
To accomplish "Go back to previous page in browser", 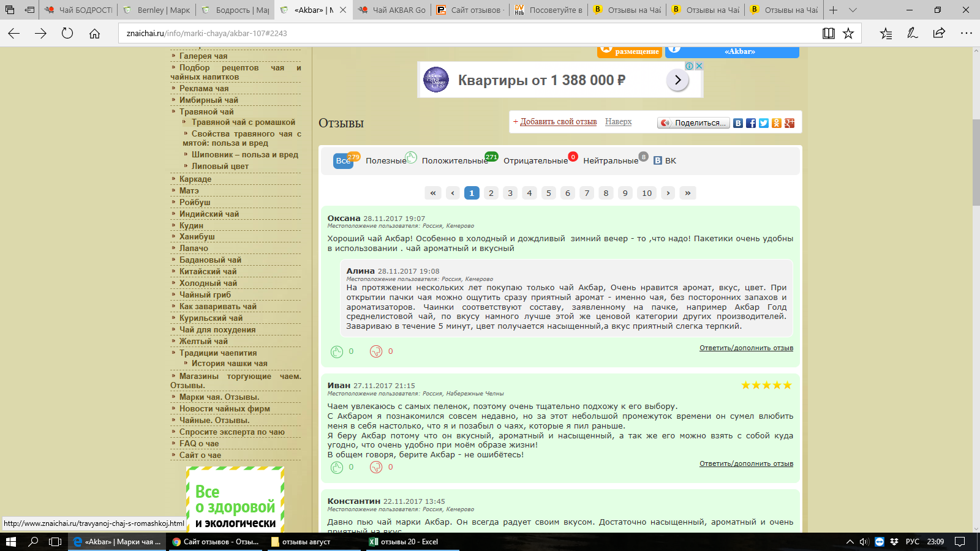I will (14, 34).
